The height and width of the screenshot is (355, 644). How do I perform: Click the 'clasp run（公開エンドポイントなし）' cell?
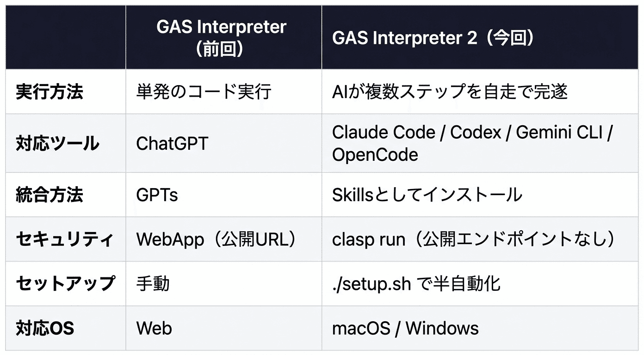pyautogui.click(x=474, y=239)
